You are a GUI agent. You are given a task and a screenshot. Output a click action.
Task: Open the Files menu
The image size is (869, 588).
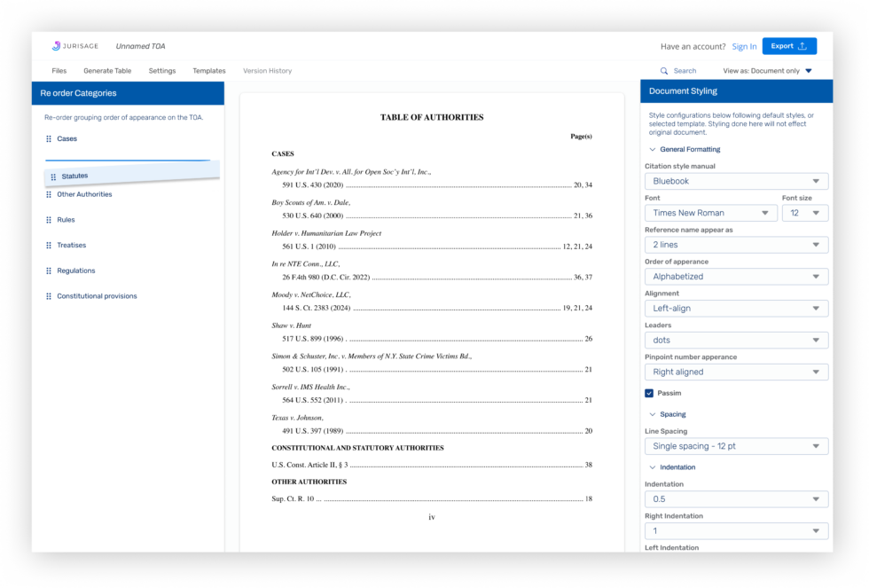(x=59, y=71)
